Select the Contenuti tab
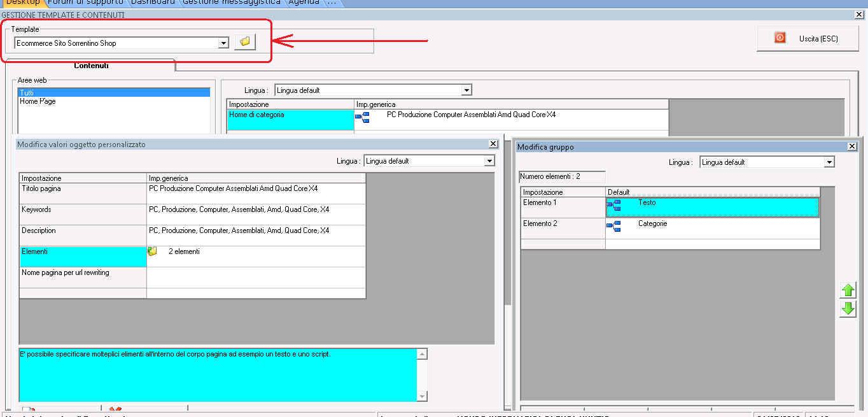868x417 pixels. click(91, 66)
